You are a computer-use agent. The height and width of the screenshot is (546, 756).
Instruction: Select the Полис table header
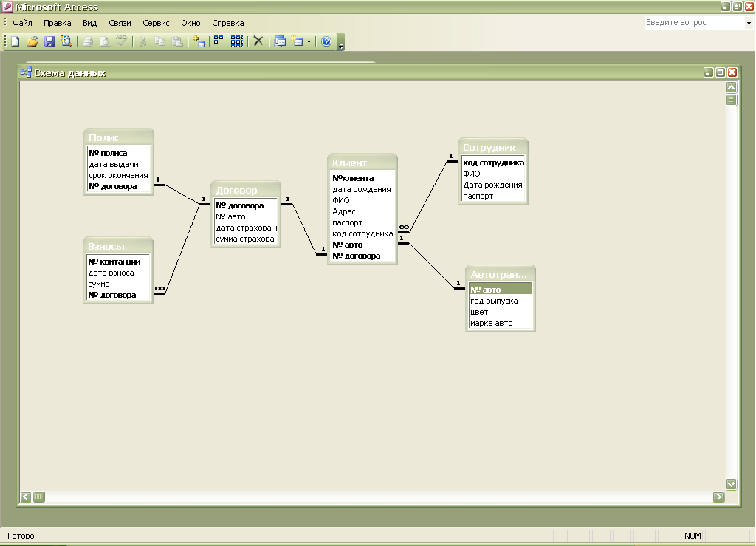click(119, 137)
